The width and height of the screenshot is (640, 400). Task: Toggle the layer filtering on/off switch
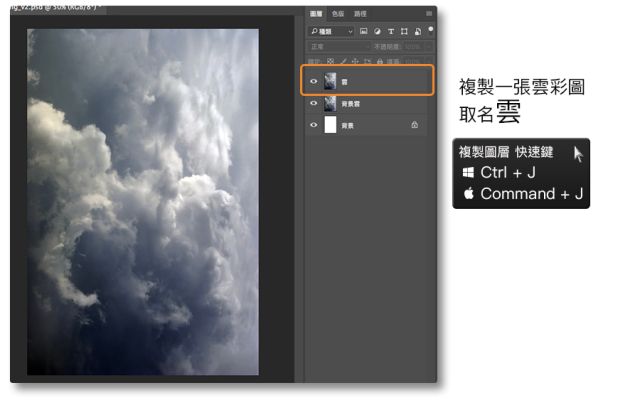pos(429,31)
